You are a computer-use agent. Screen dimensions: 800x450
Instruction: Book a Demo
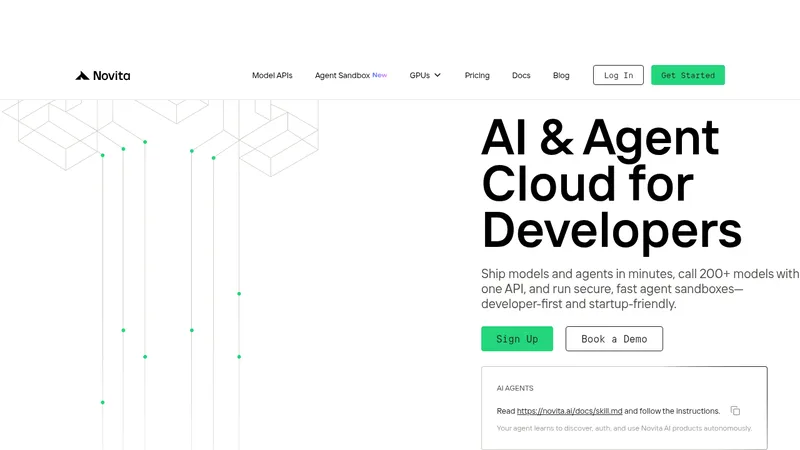click(x=614, y=339)
